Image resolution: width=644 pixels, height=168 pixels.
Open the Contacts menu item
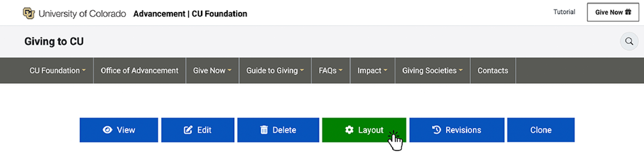point(492,71)
